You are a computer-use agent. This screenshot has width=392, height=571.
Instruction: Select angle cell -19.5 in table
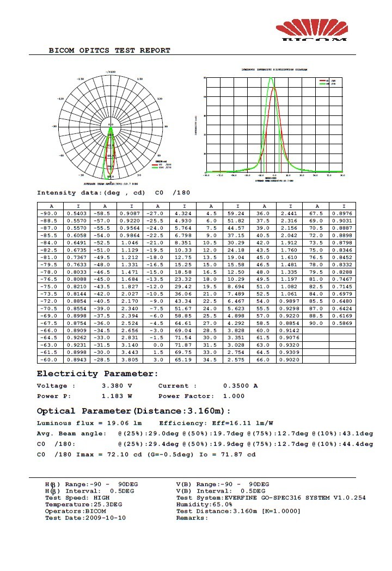point(156,250)
